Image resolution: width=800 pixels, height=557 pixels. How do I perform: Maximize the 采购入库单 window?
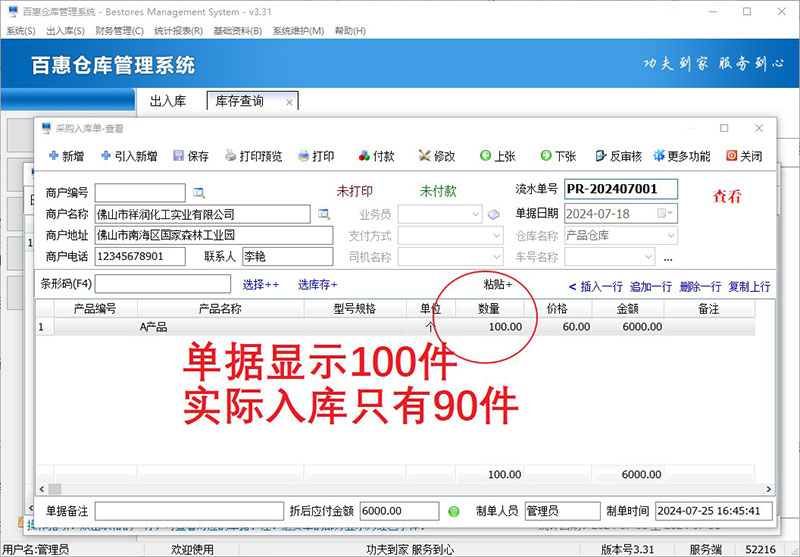click(724, 128)
